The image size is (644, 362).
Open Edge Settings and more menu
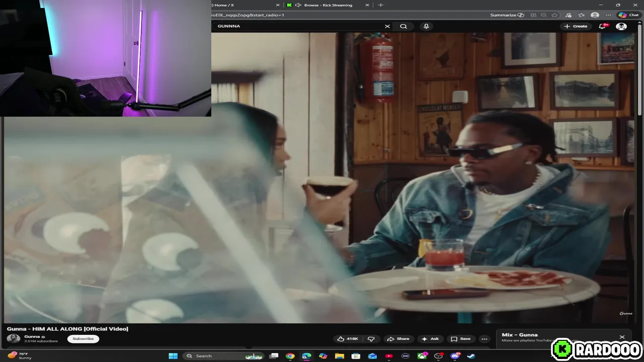[608, 15]
